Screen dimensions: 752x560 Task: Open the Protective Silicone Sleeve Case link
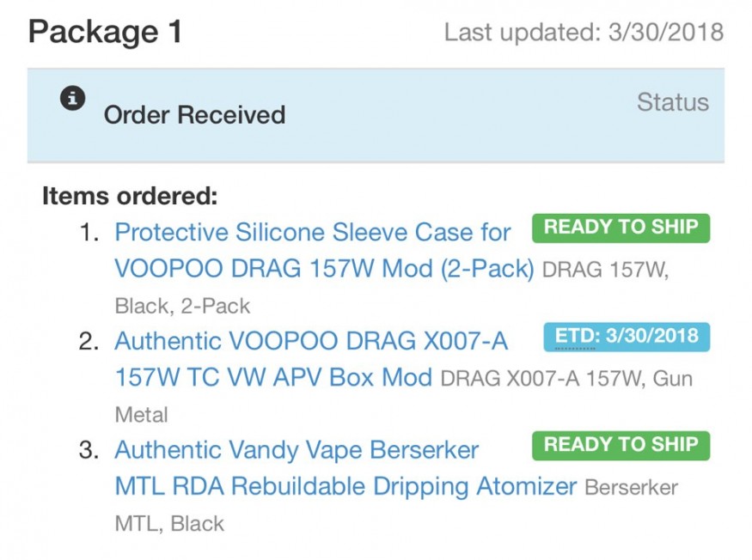[x=313, y=232]
